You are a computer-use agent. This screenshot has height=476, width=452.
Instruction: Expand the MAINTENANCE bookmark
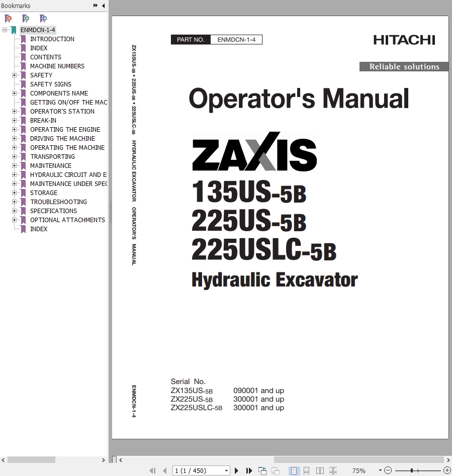coord(14,165)
